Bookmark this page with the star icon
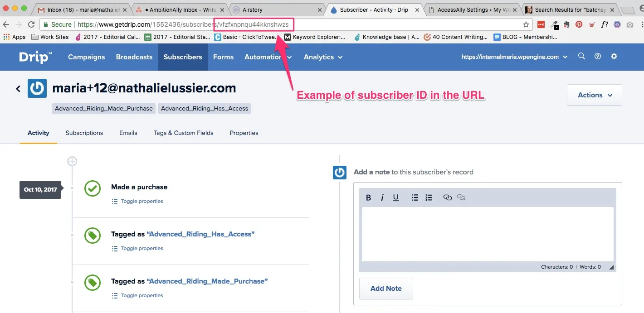The image size is (644, 313). [x=526, y=24]
